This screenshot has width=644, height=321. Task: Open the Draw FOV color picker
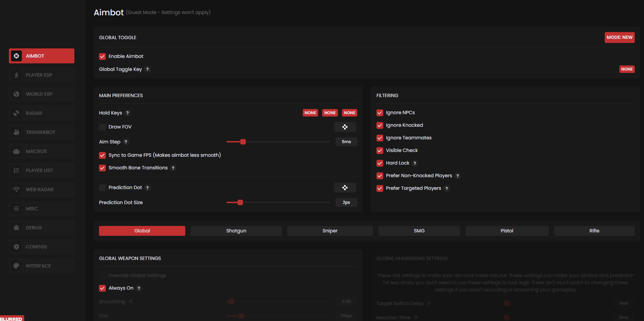[345, 127]
